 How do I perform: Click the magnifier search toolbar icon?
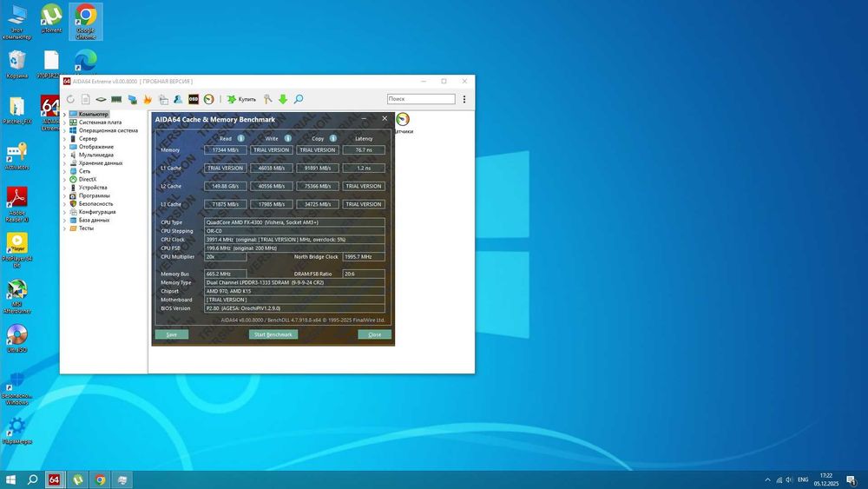299,99
